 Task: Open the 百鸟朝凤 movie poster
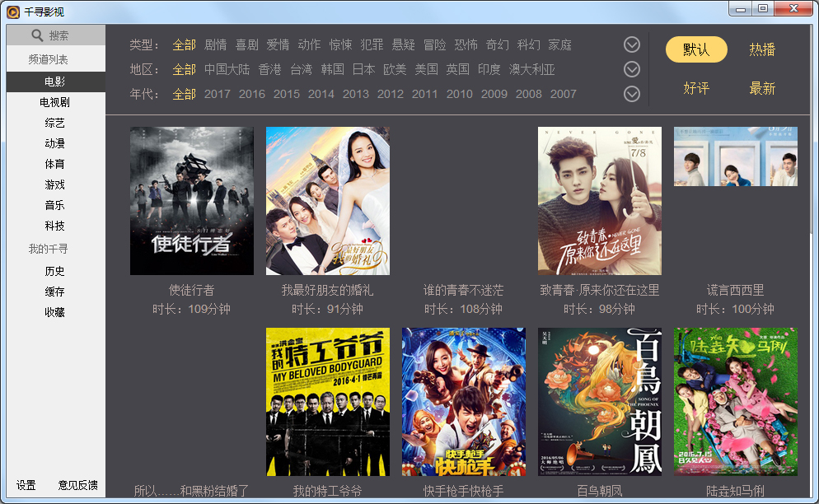(x=600, y=402)
